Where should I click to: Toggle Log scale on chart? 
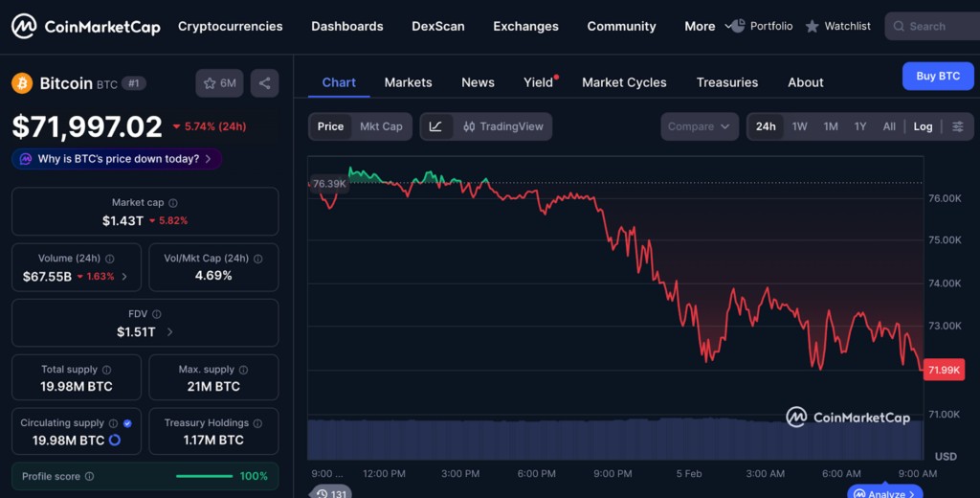924,126
